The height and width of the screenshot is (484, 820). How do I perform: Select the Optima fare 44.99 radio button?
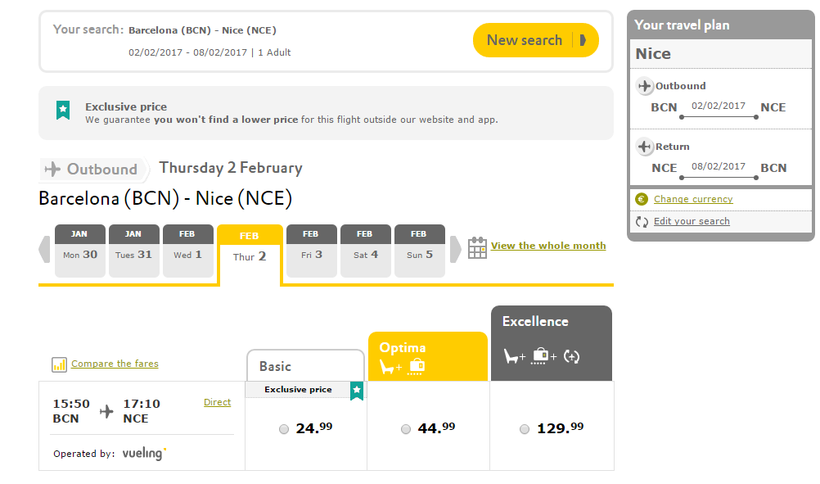(405, 429)
